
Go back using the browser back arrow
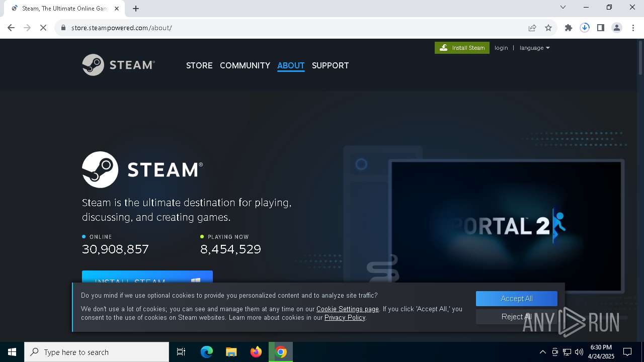pos(11,28)
